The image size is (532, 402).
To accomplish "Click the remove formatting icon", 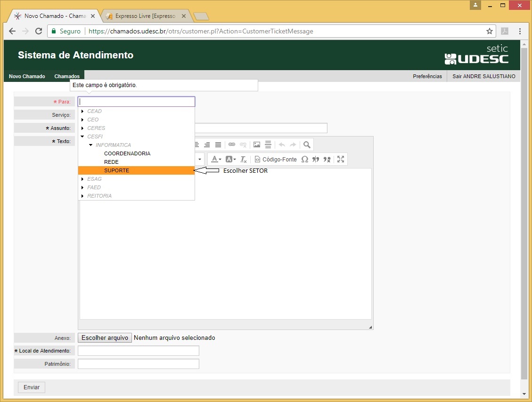I will (244, 160).
